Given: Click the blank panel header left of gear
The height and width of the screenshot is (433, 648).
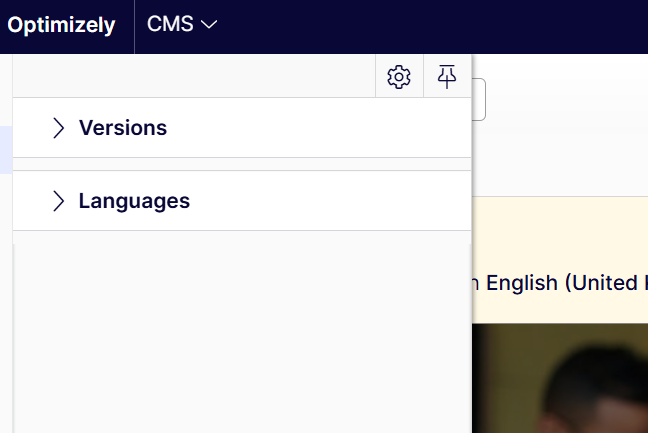Looking at the screenshot, I should [x=190, y=76].
